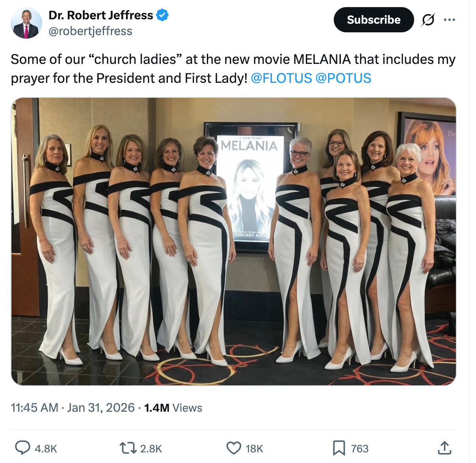Open the Grok explain icon
This screenshot has height=463, width=476.
pyautogui.click(x=428, y=20)
